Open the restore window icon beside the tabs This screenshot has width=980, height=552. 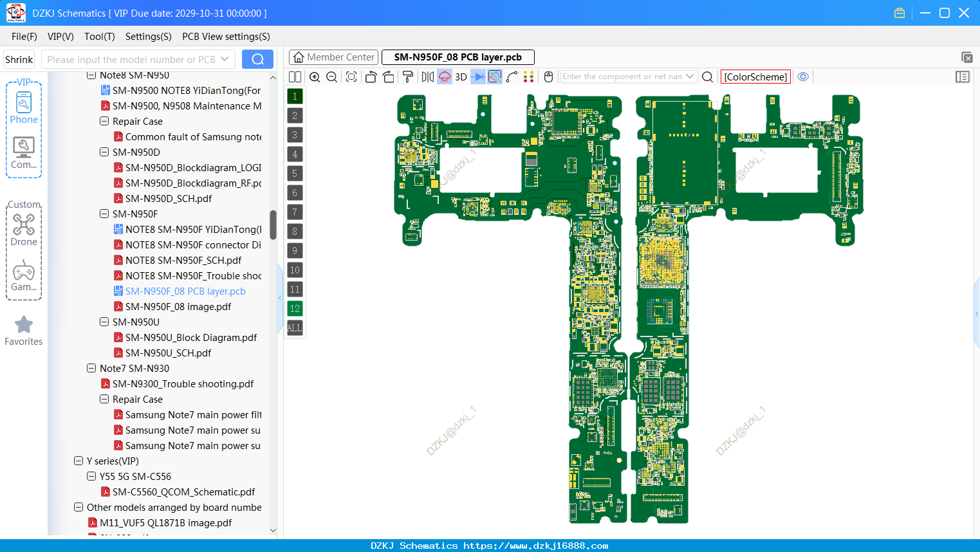click(966, 57)
